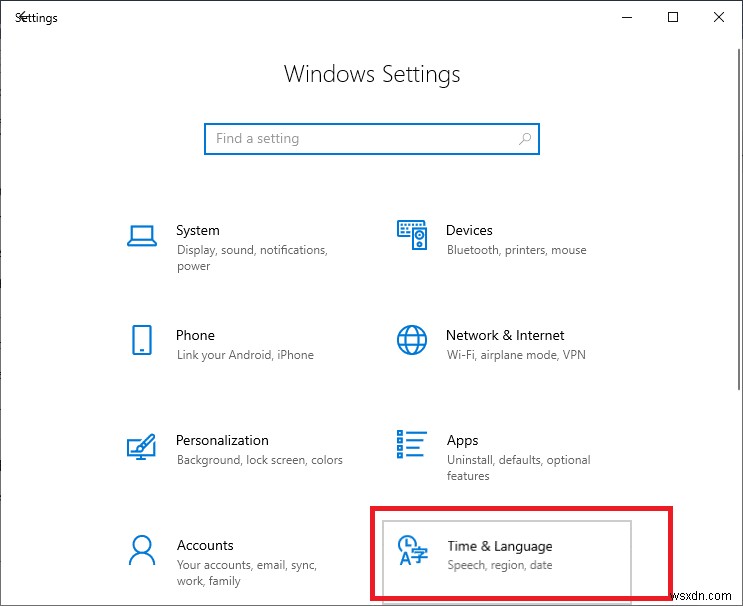Viewport: 743px width, 606px height.
Task: Click 'Background, lock screen, colors' description
Action: [x=260, y=460]
